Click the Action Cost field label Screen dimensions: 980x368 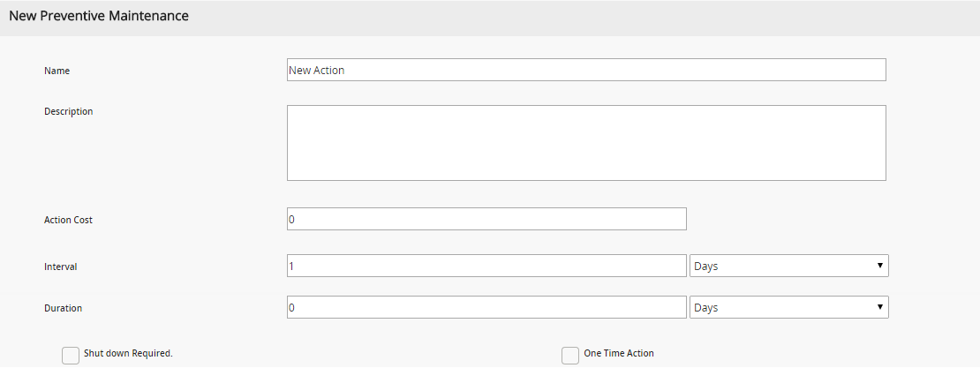click(x=68, y=220)
